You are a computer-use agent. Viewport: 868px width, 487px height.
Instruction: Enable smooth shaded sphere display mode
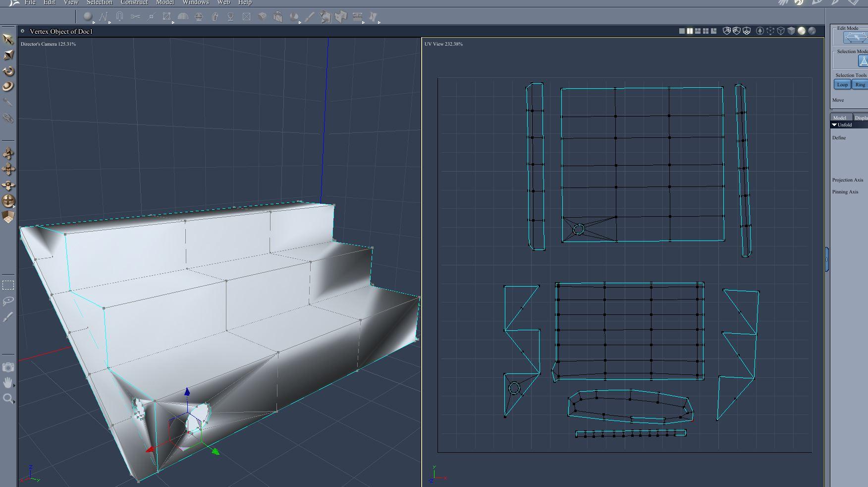801,31
